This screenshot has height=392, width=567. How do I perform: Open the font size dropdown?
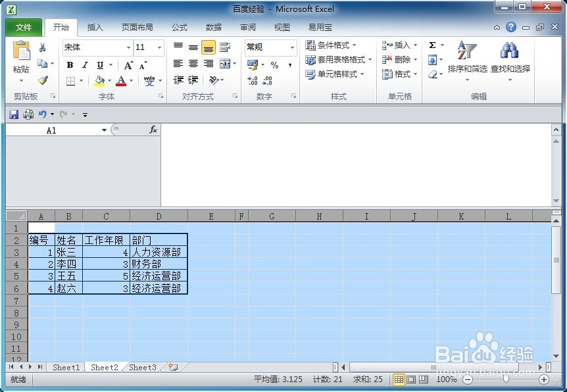pyautogui.click(x=159, y=47)
